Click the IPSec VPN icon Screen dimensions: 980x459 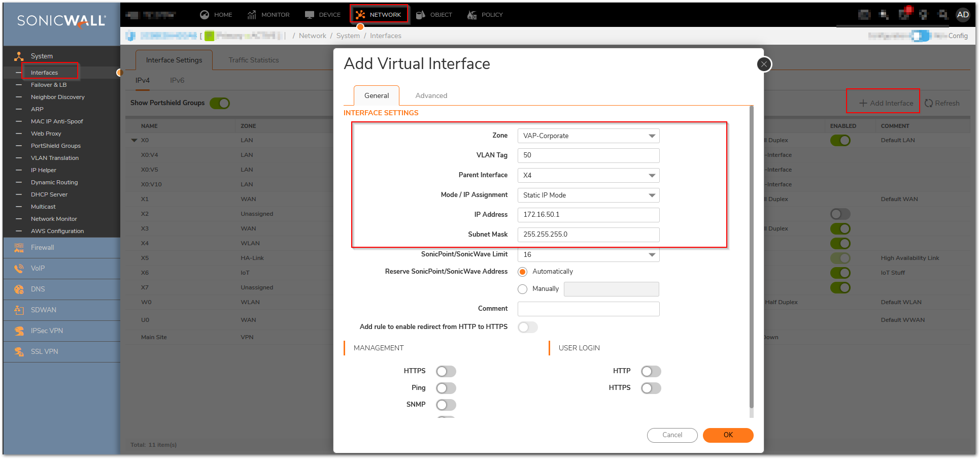tap(19, 331)
